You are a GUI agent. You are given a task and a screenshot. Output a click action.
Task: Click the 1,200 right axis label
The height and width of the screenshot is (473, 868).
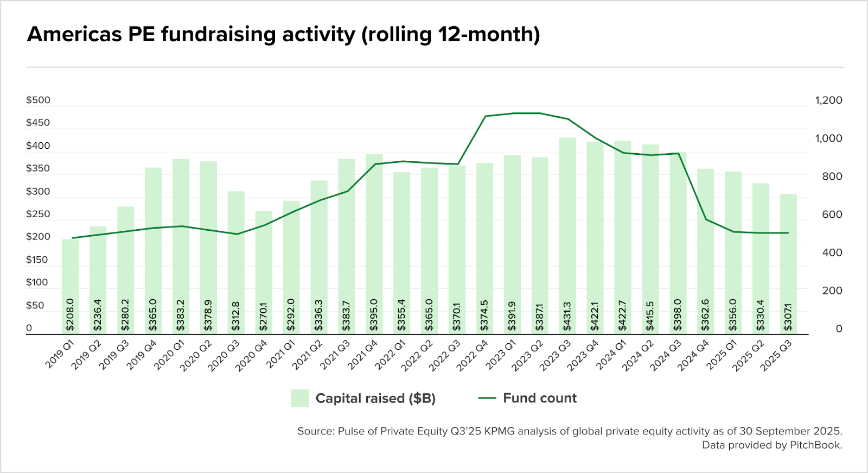(x=828, y=100)
